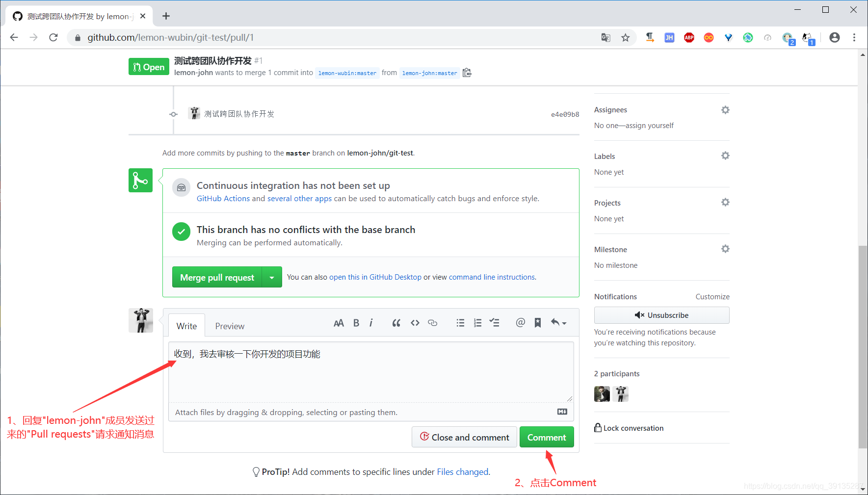Close the GitHub browser tab
The image size is (868, 495).
143,16
